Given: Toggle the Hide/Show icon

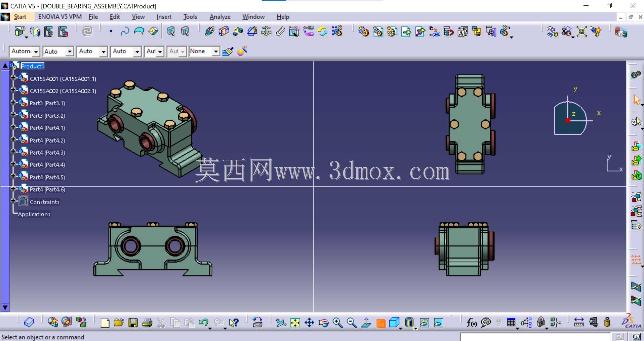Looking at the screenshot, I should coord(425,323).
